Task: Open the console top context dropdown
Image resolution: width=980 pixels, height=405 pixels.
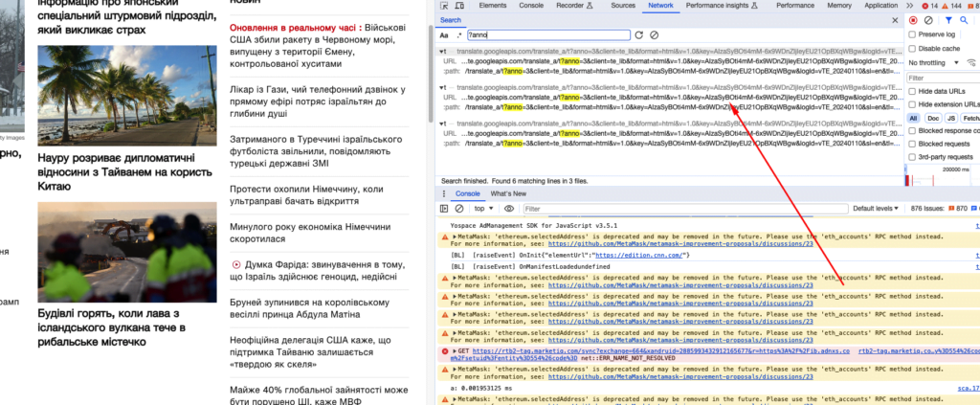Action: pyautogui.click(x=484, y=208)
